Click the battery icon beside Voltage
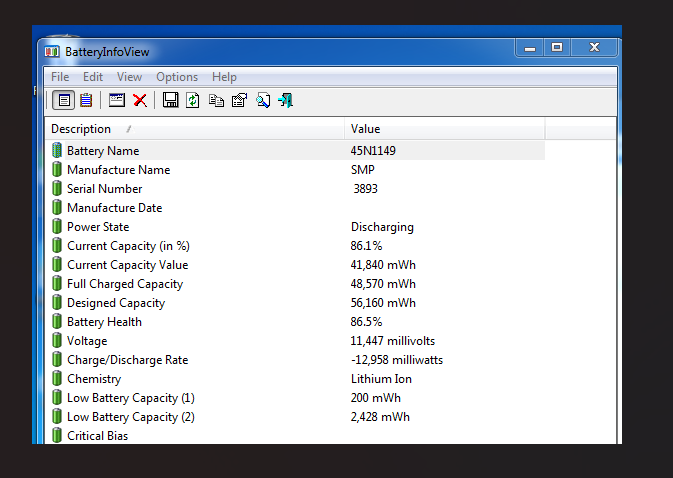This screenshot has height=478, width=673. 57,341
